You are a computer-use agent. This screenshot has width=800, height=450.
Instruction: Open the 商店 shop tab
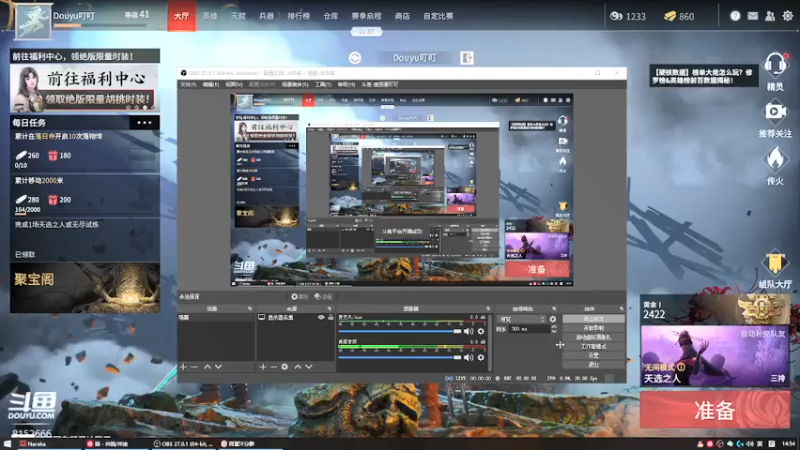click(x=402, y=16)
